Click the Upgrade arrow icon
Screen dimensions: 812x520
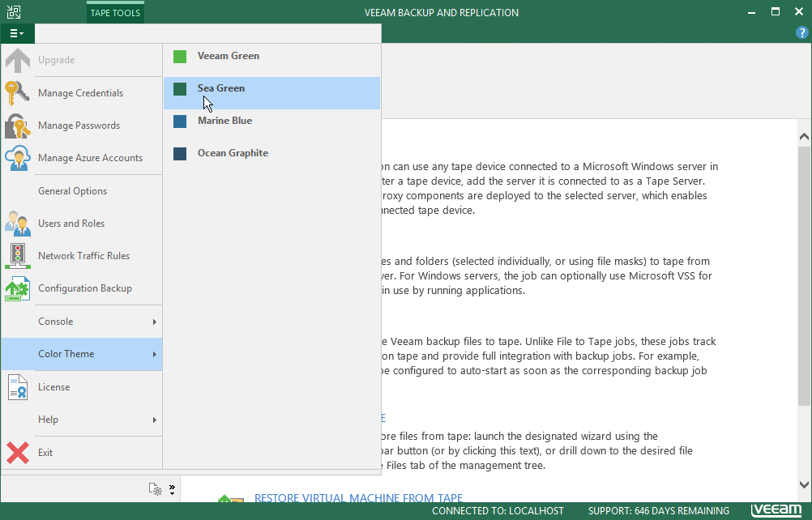click(18, 60)
